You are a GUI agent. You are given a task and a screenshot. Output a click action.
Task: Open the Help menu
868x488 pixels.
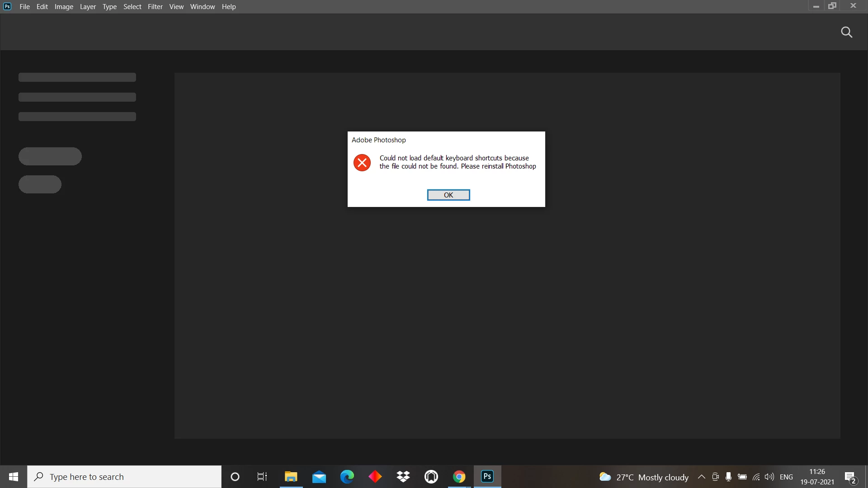229,7
